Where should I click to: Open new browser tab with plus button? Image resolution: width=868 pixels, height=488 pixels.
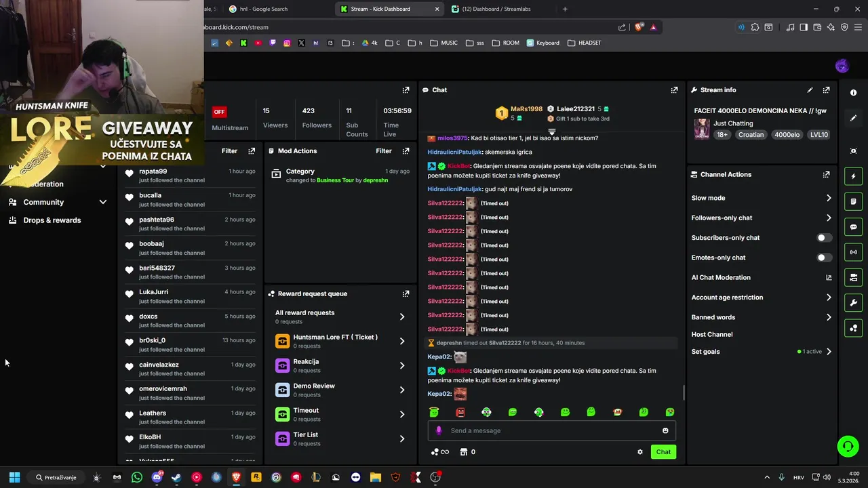(565, 9)
